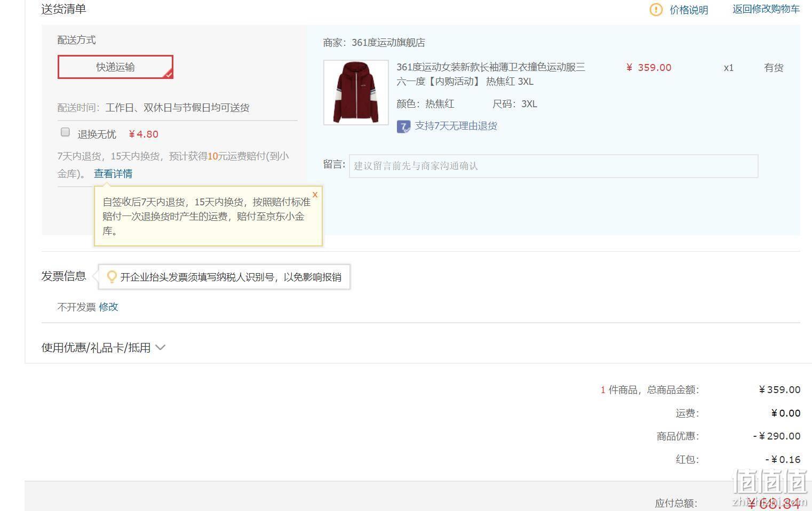The image size is (812, 511).
Task: Go back via 返回修改购物车
Action: click(766, 9)
